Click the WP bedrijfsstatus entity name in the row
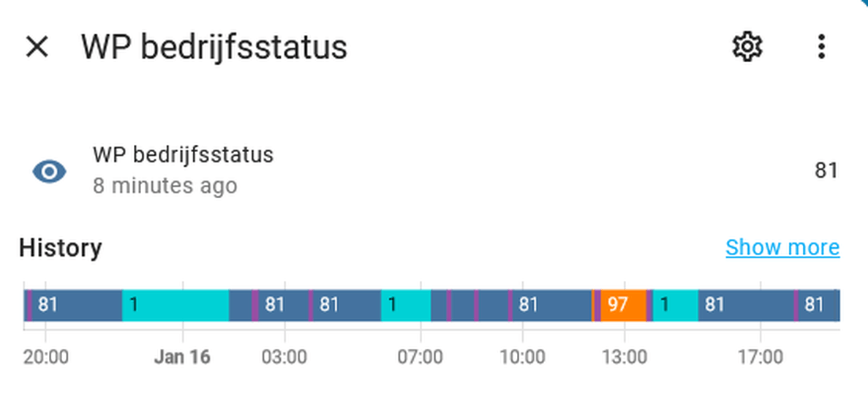This screenshot has height=411, width=868. (x=183, y=155)
